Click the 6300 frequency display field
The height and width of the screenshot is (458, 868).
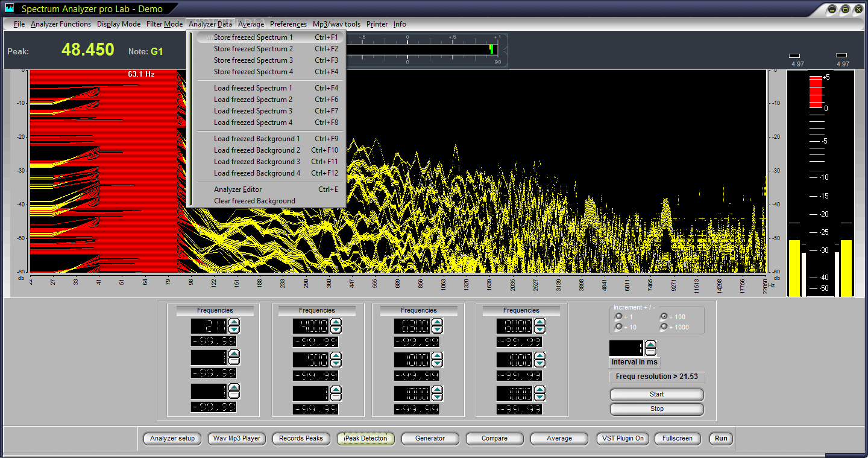[412, 326]
